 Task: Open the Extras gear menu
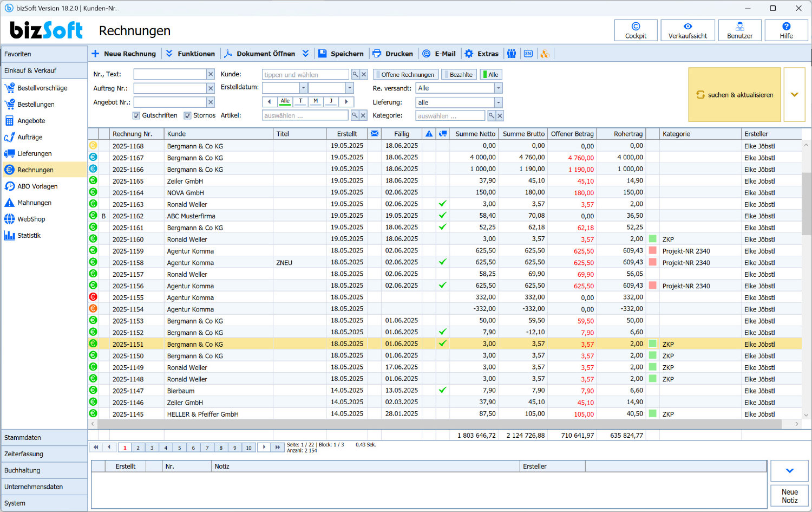[x=481, y=54]
